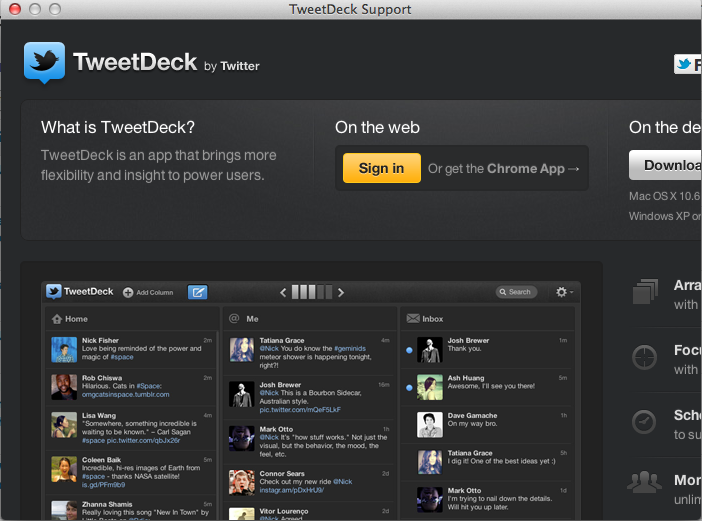Click the Me column @ icon

[x=234, y=318]
